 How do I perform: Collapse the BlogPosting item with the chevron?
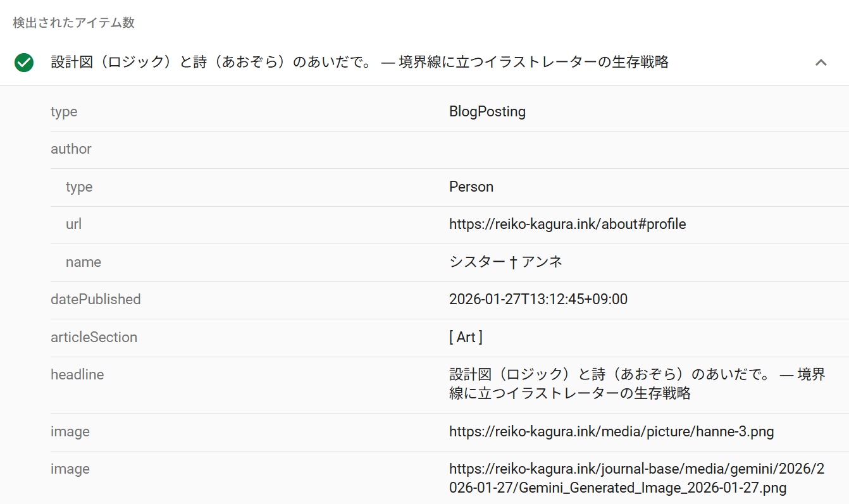[821, 62]
